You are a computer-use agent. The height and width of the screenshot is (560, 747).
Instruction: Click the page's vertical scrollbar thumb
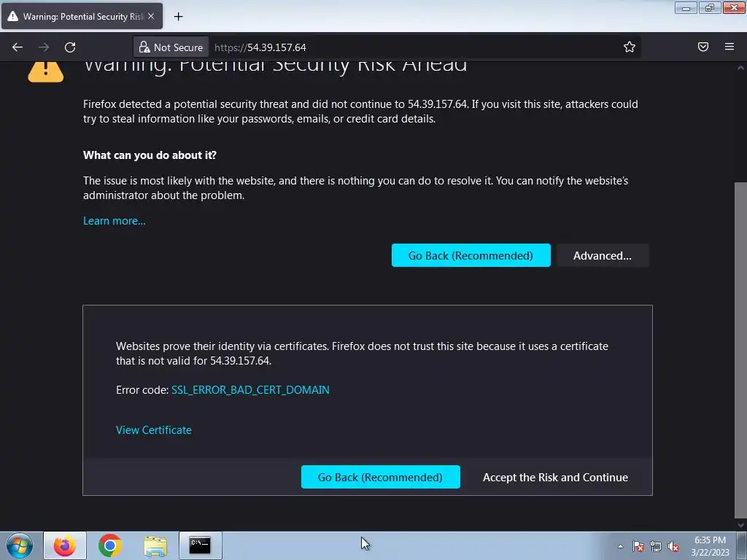pos(740,350)
